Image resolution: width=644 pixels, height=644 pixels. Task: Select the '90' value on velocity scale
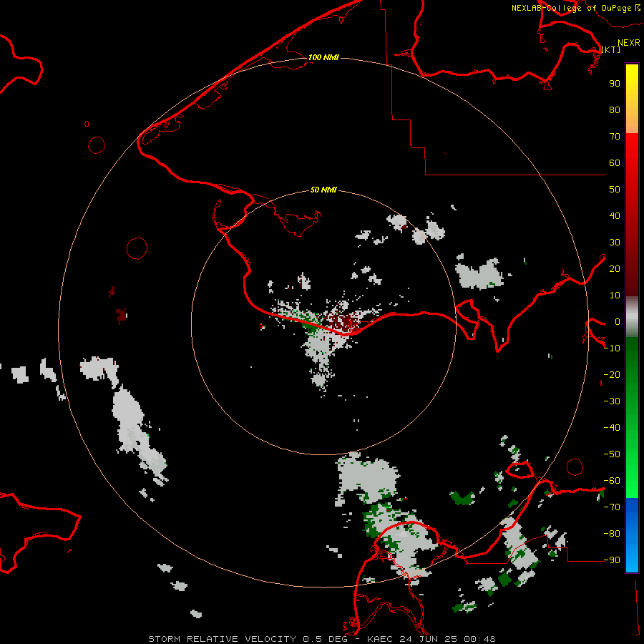tap(615, 84)
